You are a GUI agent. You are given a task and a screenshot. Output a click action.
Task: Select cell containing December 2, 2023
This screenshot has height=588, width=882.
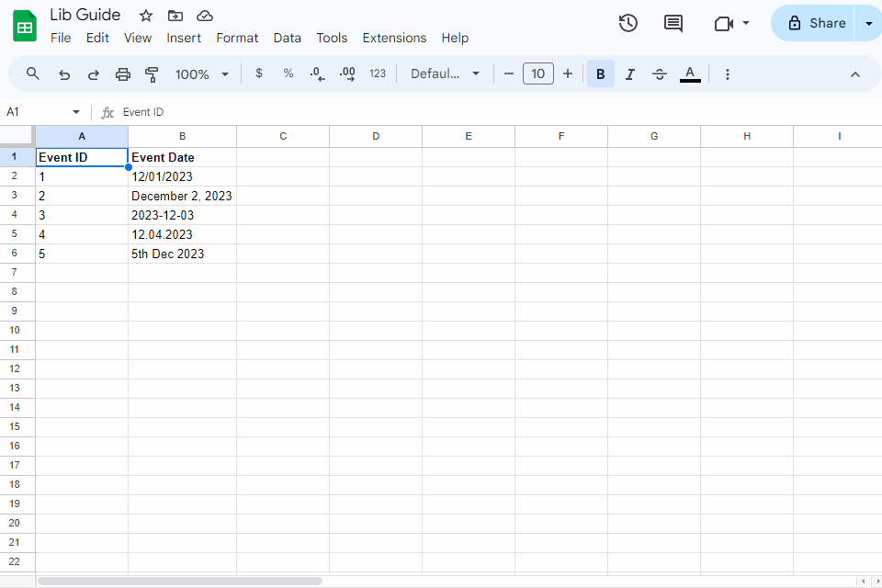[x=182, y=196]
